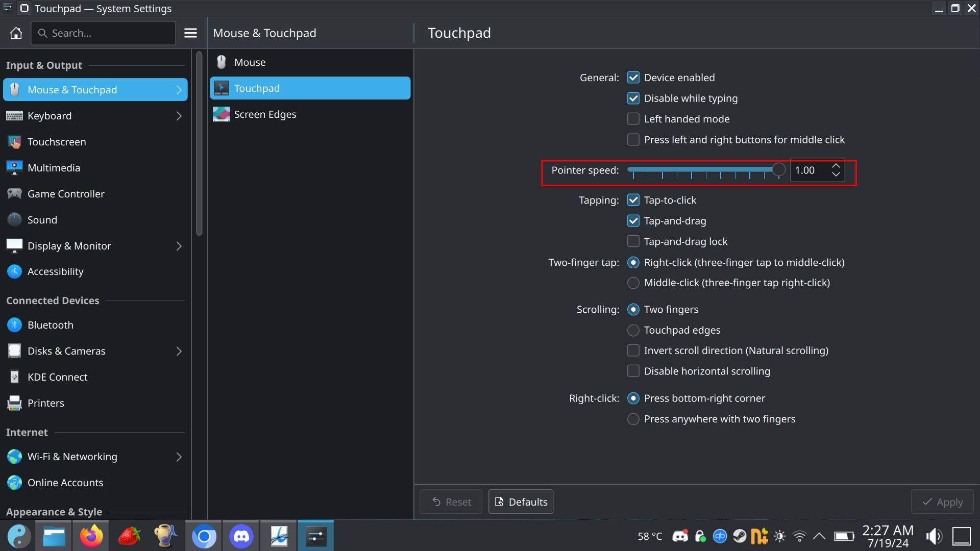This screenshot has width=980, height=551.
Task: Click the Defaults button
Action: tap(521, 502)
